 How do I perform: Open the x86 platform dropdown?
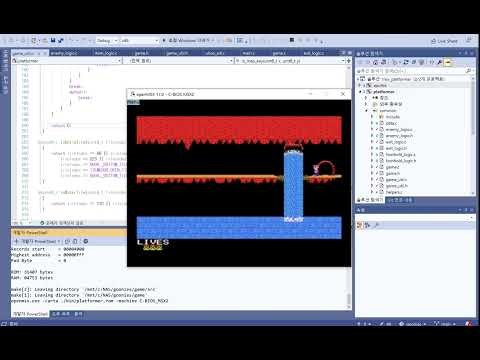(x=139, y=40)
